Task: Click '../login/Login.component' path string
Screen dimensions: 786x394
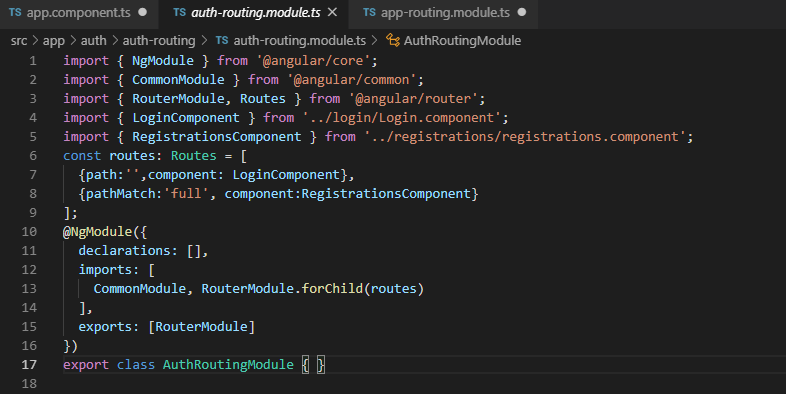Action: tap(402, 118)
